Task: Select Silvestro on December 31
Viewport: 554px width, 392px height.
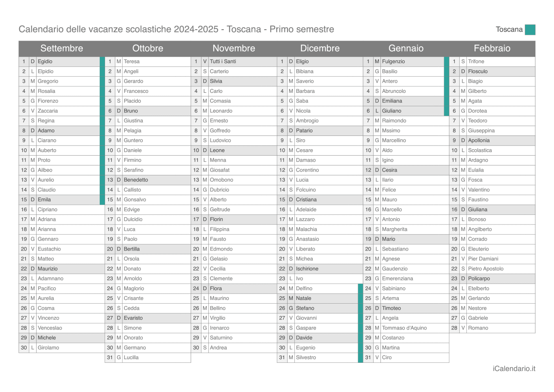Action: click(306, 358)
